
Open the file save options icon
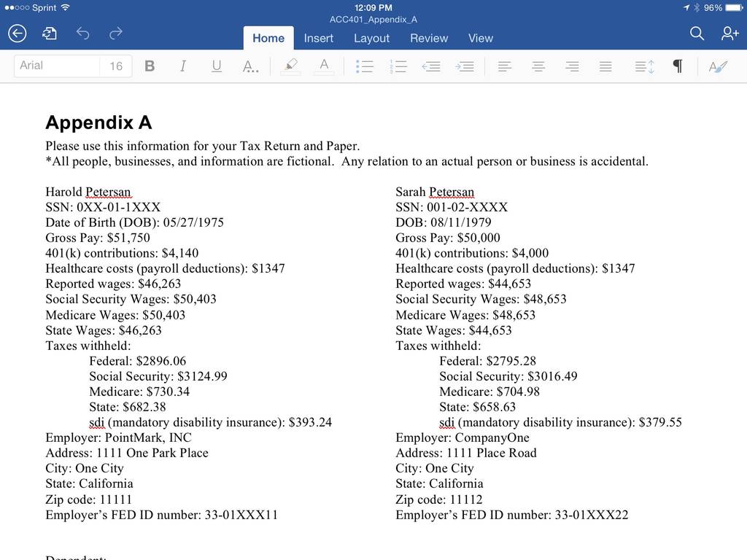point(50,34)
